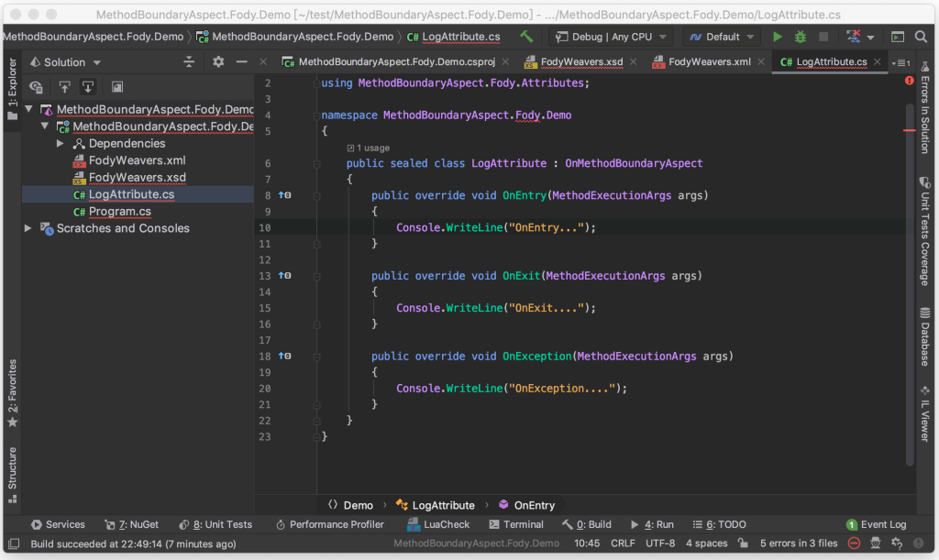Fold the OnEntry method at line 8

(316, 195)
